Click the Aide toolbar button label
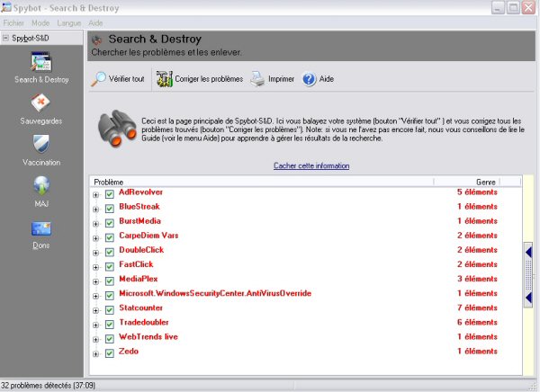The height and width of the screenshot is (392, 540). pyautogui.click(x=326, y=79)
